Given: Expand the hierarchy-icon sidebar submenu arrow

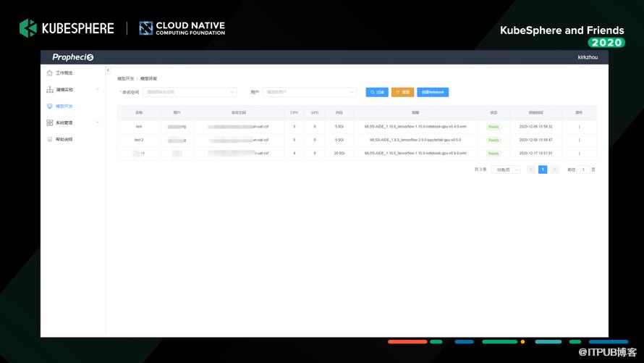Looking at the screenshot, I should click(98, 89).
